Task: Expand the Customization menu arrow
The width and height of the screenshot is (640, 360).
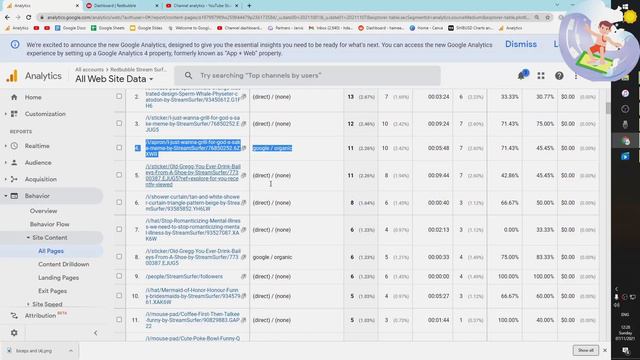Action: tap(6, 114)
